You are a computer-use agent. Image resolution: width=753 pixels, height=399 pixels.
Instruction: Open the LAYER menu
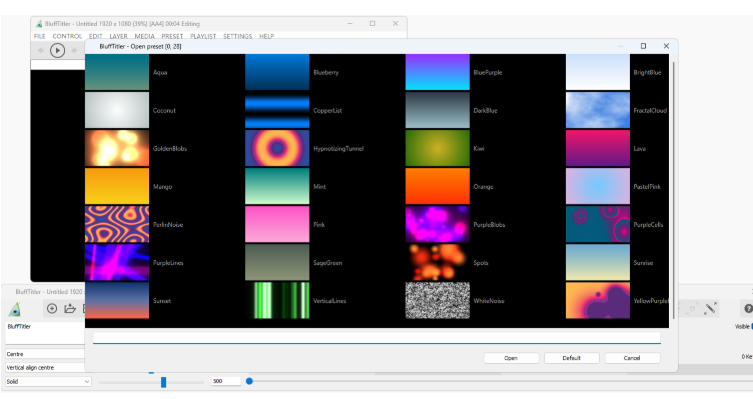tap(118, 36)
